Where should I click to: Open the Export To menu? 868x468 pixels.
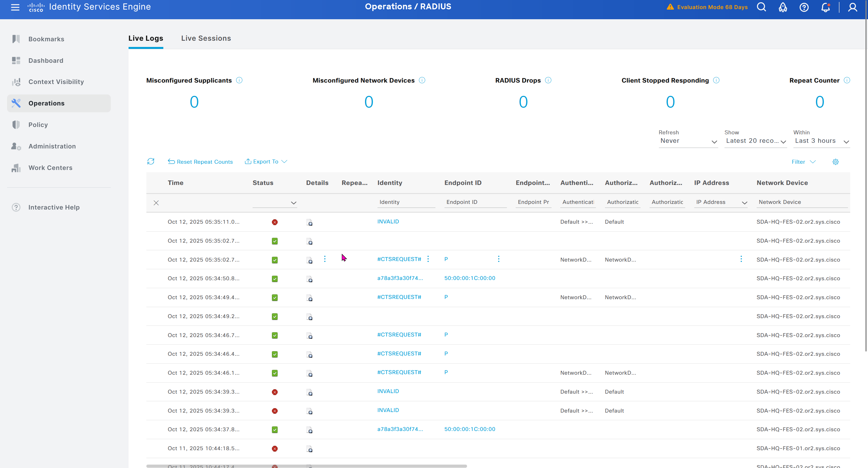266,161
